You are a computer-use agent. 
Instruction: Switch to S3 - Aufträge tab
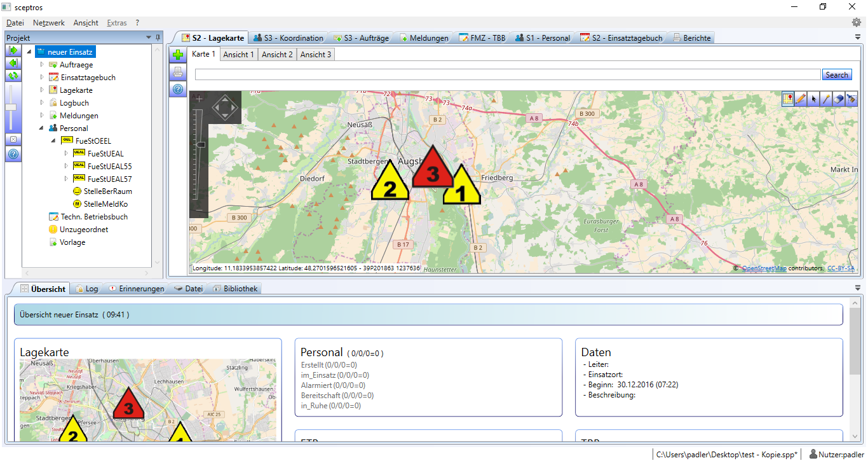pos(361,38)
